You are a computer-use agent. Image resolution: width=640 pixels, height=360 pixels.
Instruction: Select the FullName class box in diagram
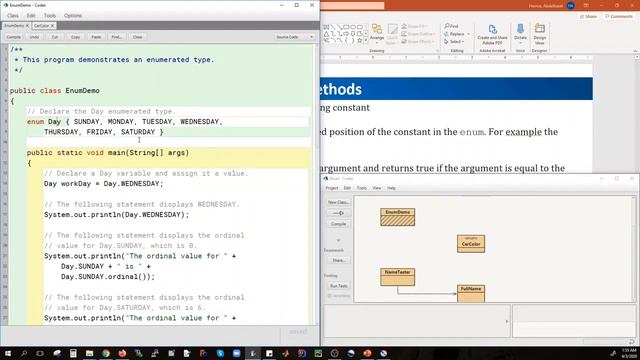(471, 293)
